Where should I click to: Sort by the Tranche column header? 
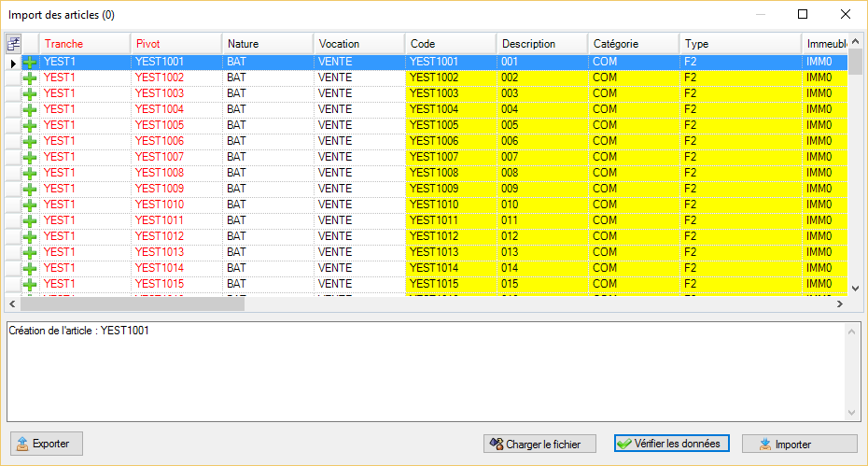[x=84, y=44]
